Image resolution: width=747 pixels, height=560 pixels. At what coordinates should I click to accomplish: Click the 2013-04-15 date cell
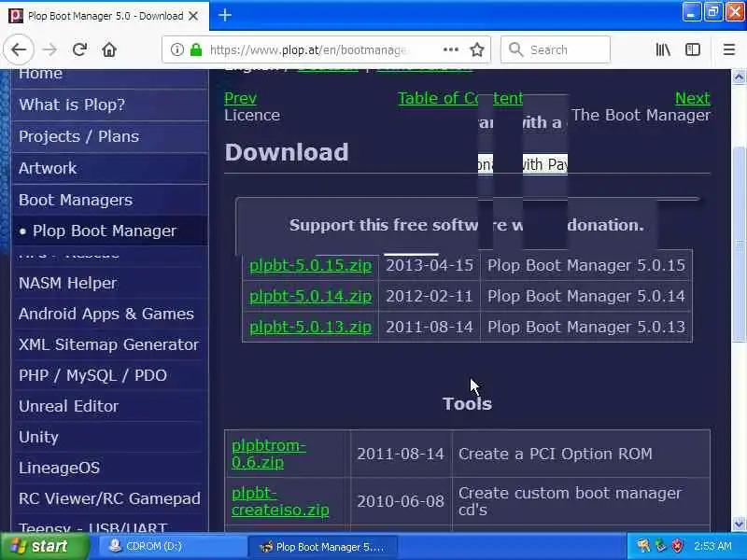[430, 265]
